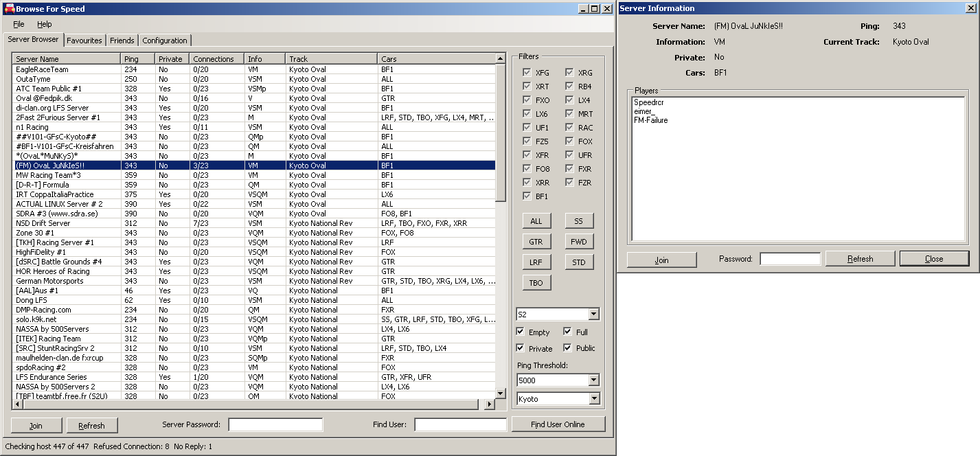Sort by the Ping column header
This screenshot has height=456, width=980.
[x=137, y=59]
